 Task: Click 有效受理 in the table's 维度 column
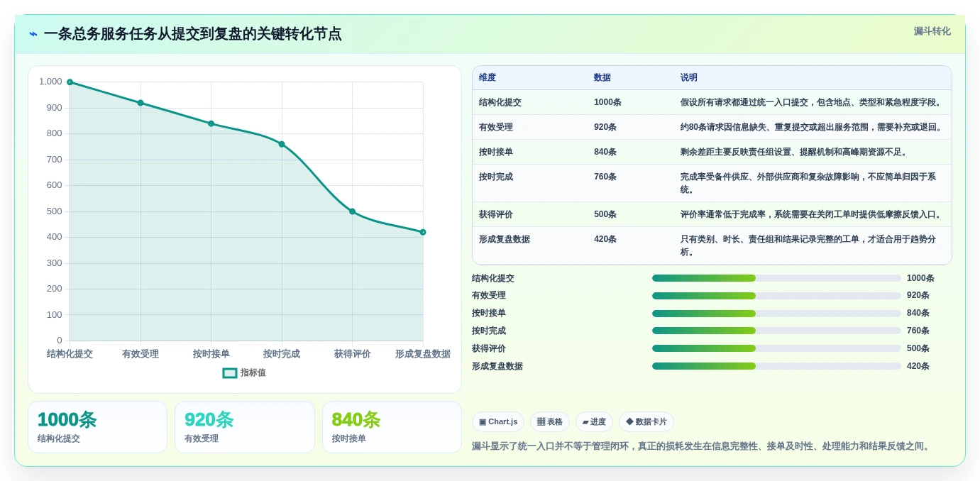coord(496,127)
